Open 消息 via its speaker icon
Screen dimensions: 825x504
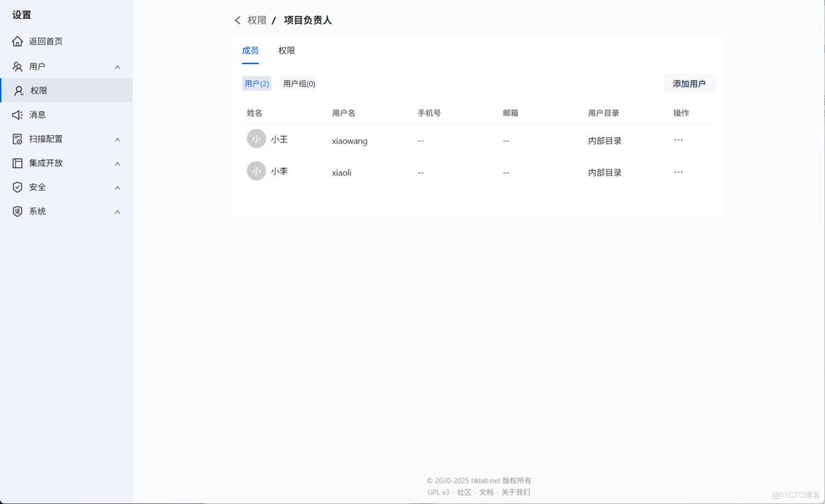tap(17, 114)
